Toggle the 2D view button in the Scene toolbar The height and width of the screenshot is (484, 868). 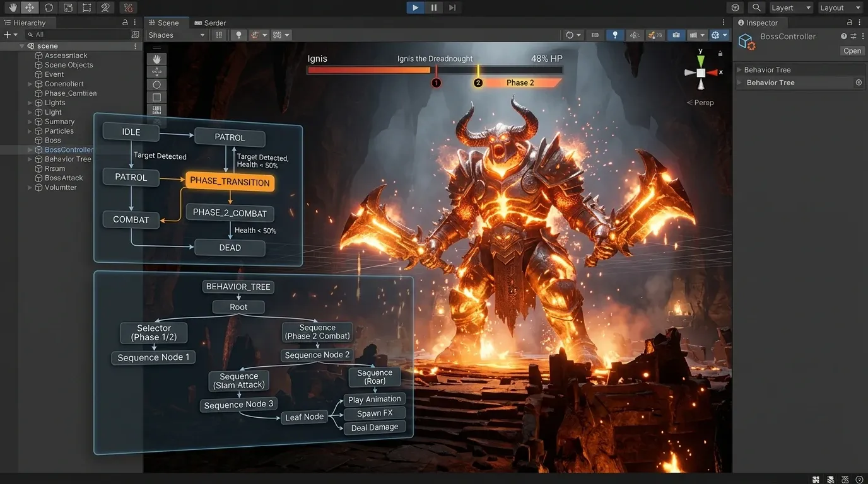(595, 35)
